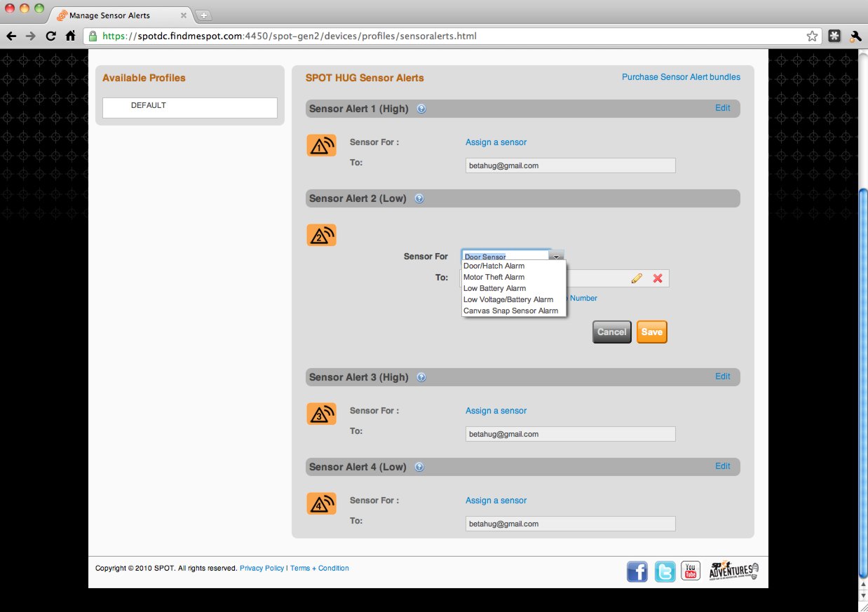Click the pencil edit icon in the To row
Viewport: 868px width, 612px height.
637,278
